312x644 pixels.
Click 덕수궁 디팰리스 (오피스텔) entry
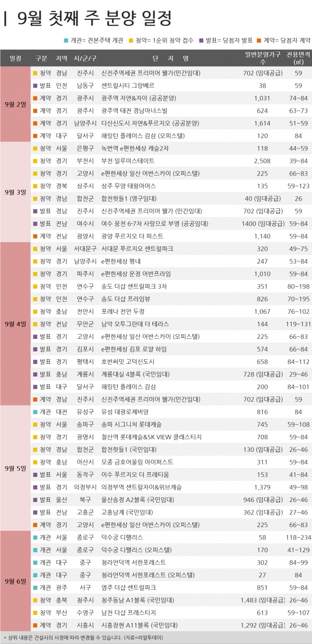pyautogui.click(x=137, y=550)
